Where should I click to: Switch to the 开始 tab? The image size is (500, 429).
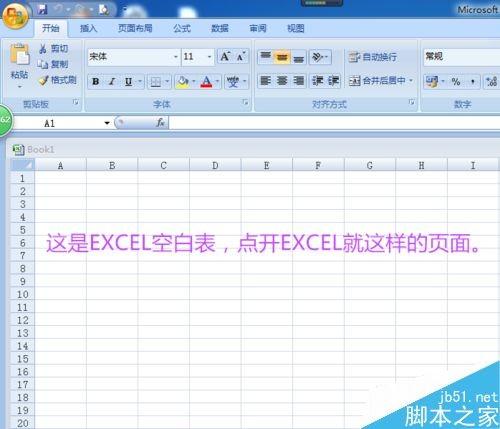pyautogui.click(x=51, y=28)
